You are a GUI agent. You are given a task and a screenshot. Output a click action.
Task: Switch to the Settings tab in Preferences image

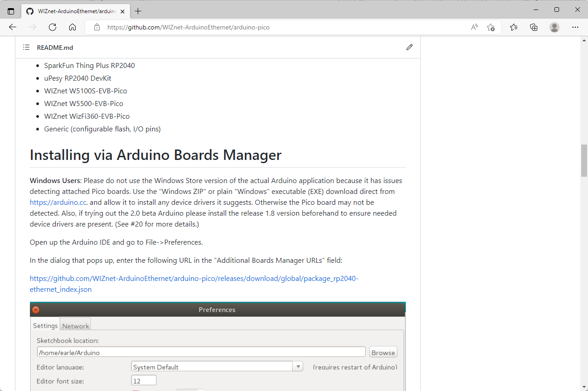45,325
